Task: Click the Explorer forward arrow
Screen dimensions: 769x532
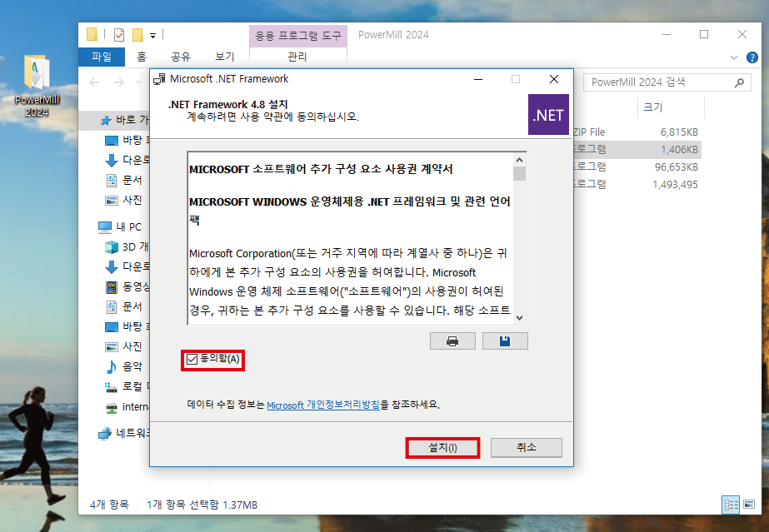Action: [x=118, y=82]
